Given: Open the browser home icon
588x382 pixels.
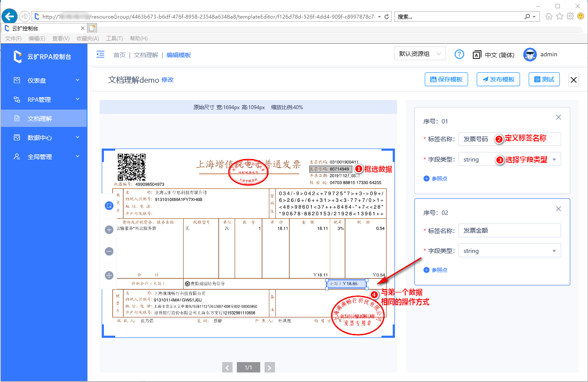Looking at the screenshot, I should (x=549, y=16).
